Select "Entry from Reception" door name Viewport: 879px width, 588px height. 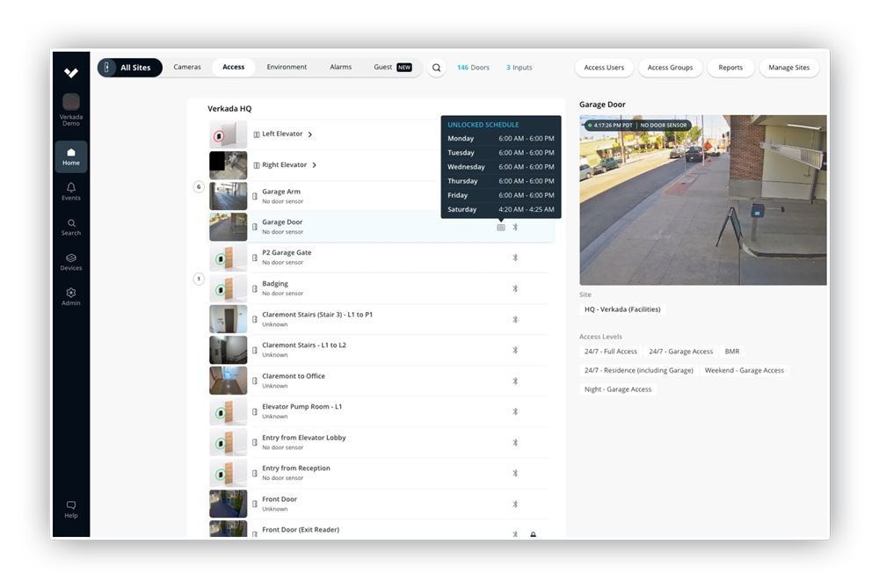[x=296, y=468]
